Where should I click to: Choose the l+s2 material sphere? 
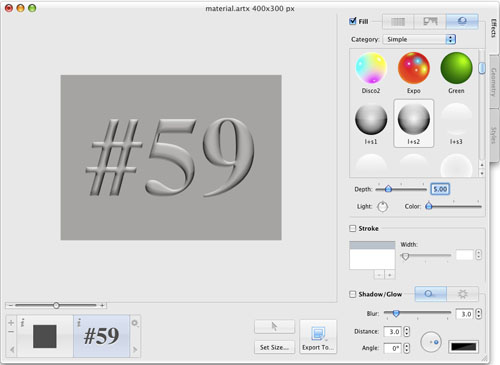click(x=414, y=119)
